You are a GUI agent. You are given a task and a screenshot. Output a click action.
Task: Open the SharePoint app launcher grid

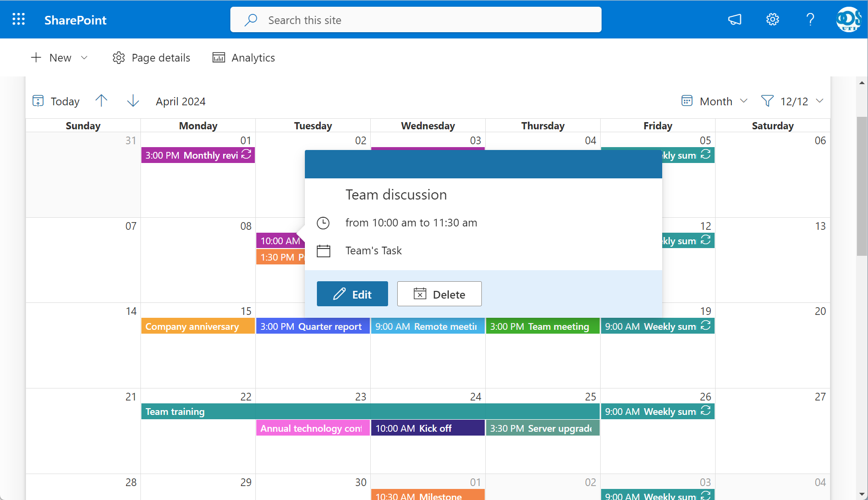point(18,19)
